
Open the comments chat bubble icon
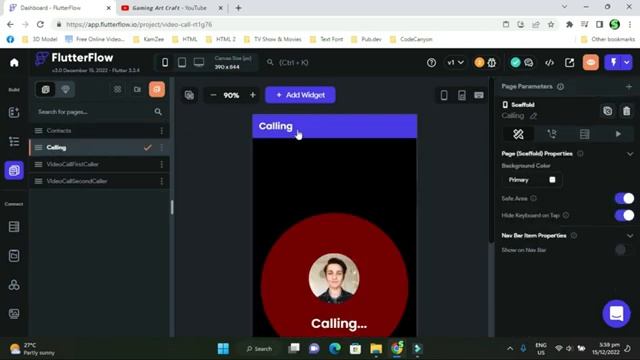coord(529,63)
